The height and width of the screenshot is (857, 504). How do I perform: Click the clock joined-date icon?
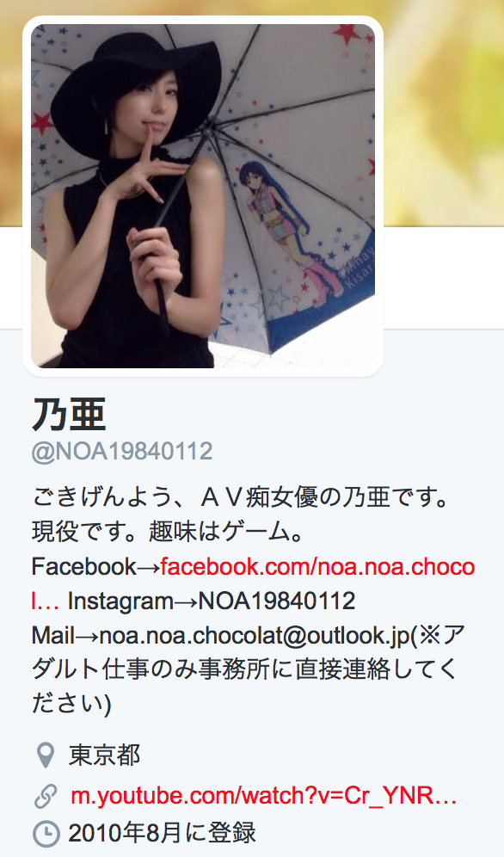click(x=46, y=834)
